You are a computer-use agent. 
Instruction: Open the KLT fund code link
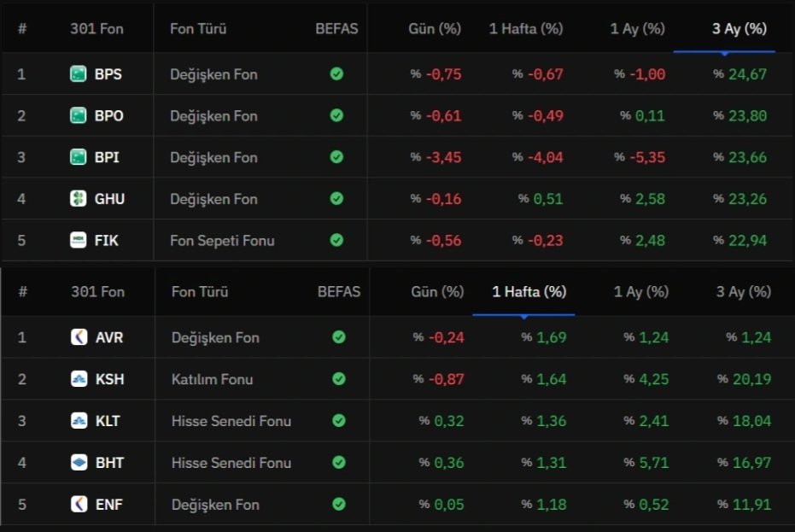(108, 421)
